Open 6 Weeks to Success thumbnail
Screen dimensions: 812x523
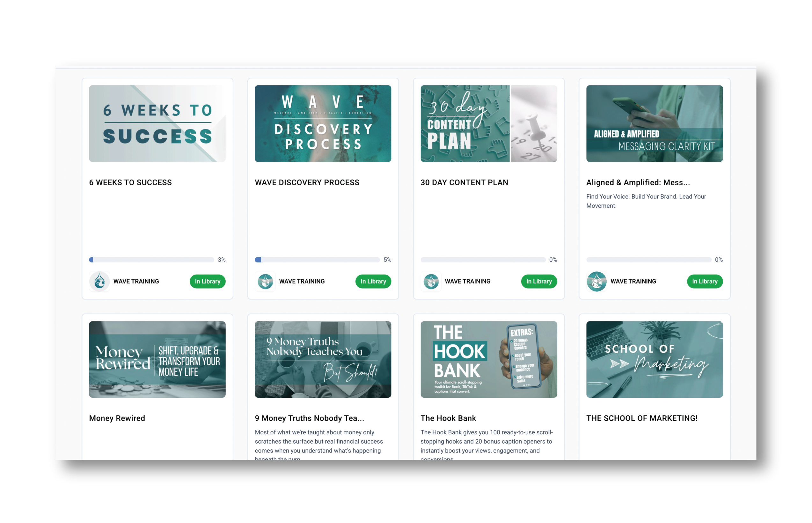click(157, 124)
